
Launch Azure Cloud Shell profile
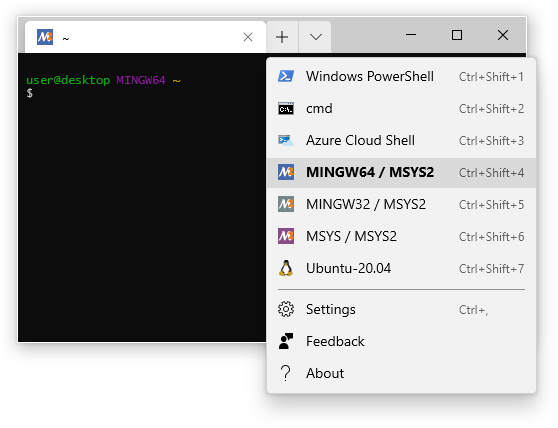[401, 141]
